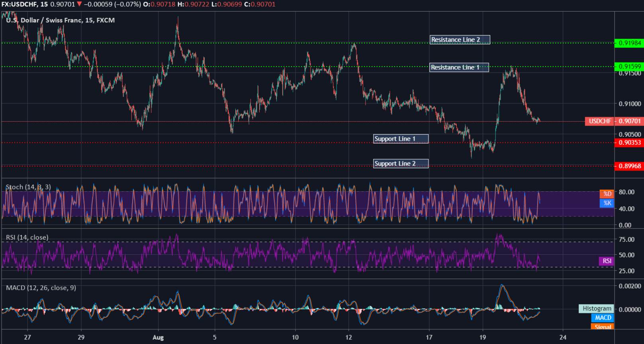Click the C:0.90701 close value in header
This screenshot has width=644, height=344.
260,4
